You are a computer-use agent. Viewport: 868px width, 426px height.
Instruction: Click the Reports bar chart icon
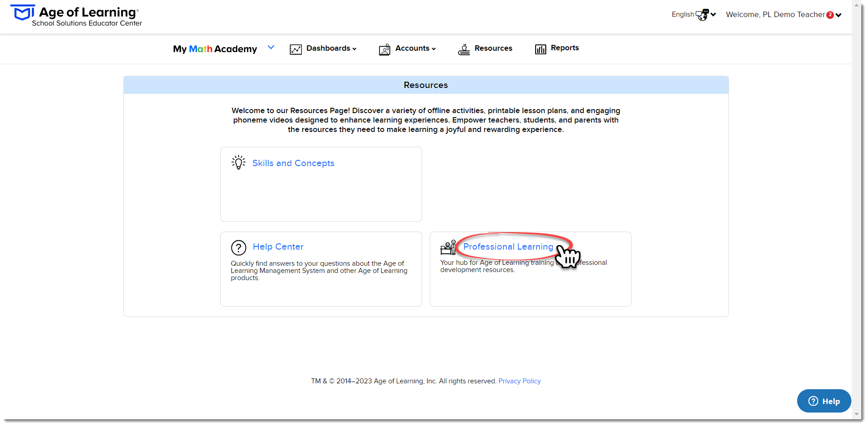pos(541,49)
